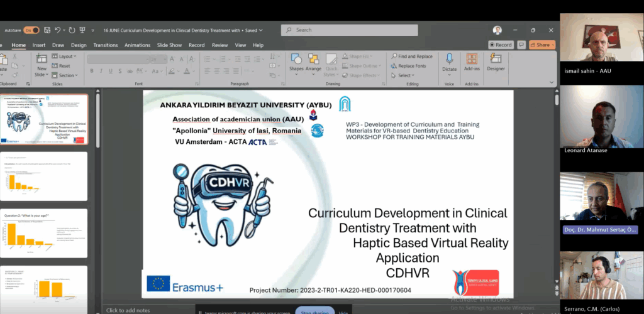Click the Format Painter icon

tap(15, 75)
